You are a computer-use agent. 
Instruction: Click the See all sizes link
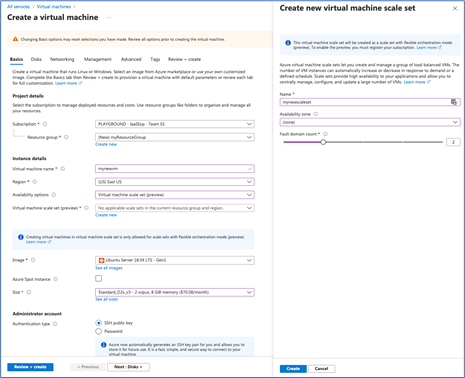[x=106, y=299]
